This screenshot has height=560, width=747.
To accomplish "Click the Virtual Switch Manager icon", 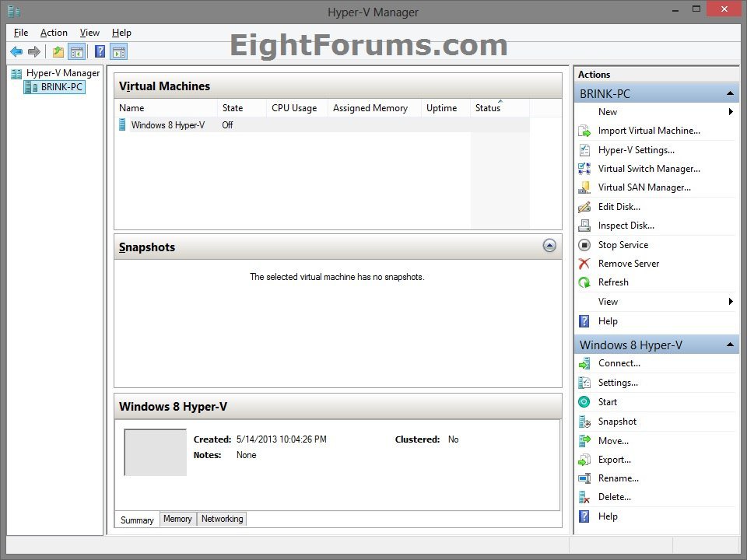I will 584,169.
